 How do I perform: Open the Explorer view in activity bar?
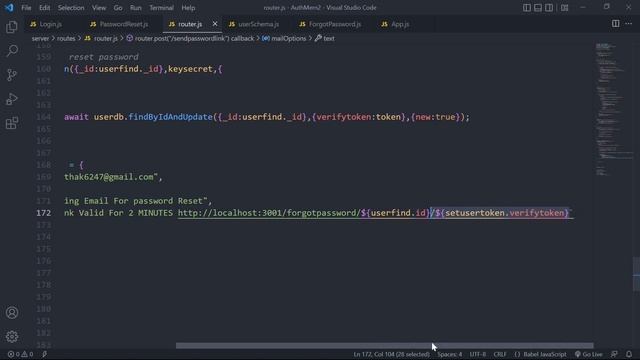click(x=12, y=27)
